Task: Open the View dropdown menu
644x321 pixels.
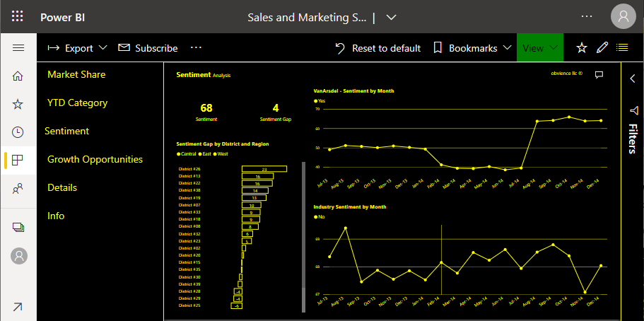Action: [x=539, y=48]
